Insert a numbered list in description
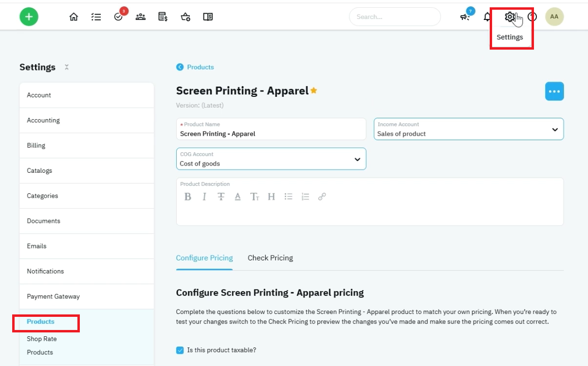Viewport: 588px width, 366px height. click(305, 197)
